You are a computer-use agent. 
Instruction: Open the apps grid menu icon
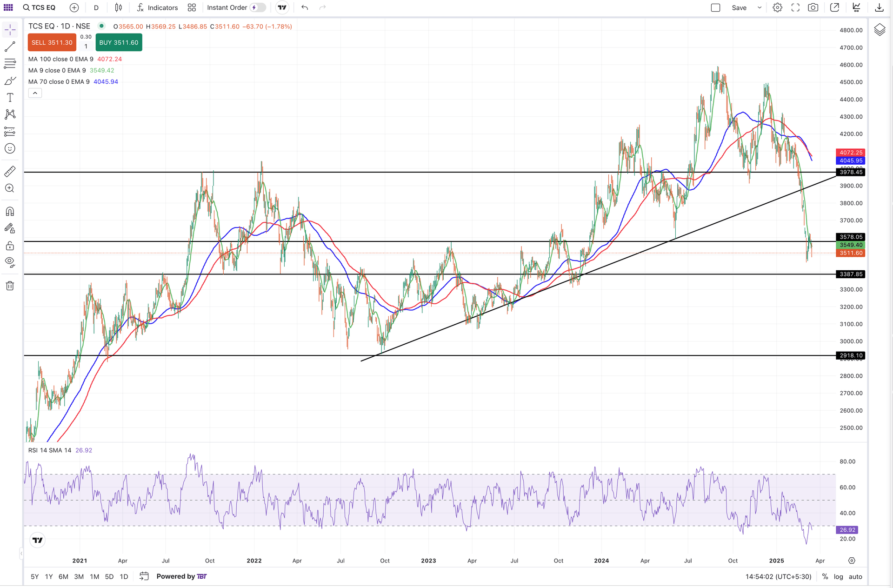8,7
